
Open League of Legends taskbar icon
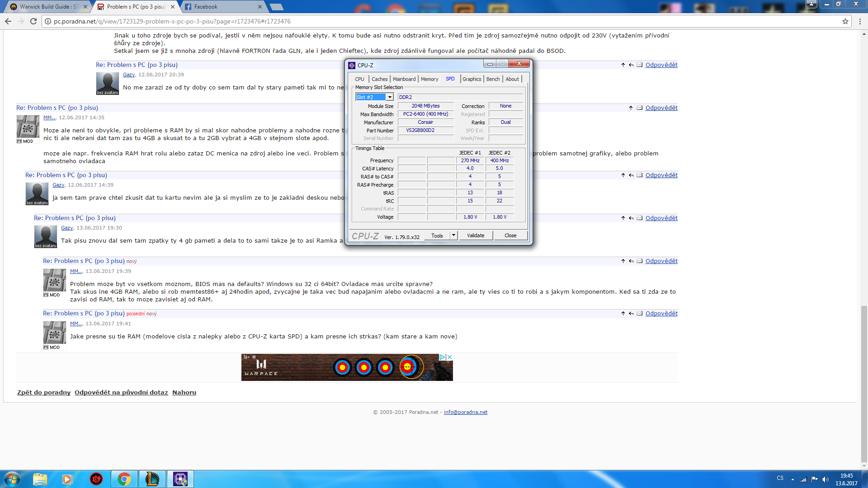click(152, 479)
